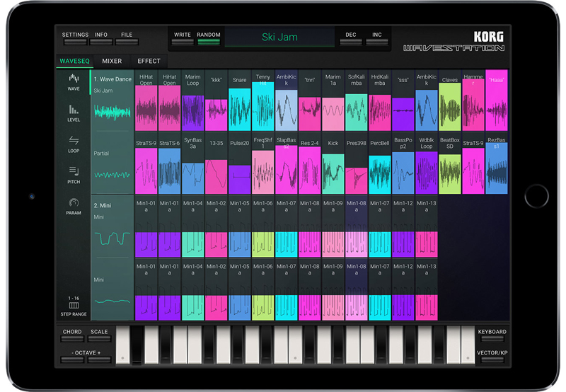Click the home button on the iPad bezel
The height and width of the screenshot is (392, 566).
(x=536, y=197)
